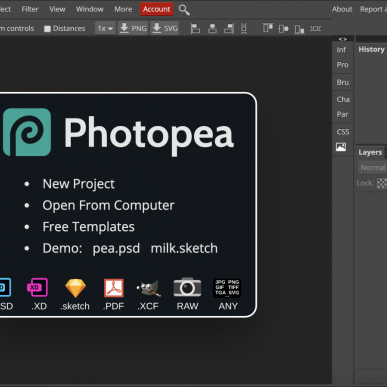The image size is (387, 387).
Task: Click the Photopea spiral logo
Action: [x=27, y=132]
